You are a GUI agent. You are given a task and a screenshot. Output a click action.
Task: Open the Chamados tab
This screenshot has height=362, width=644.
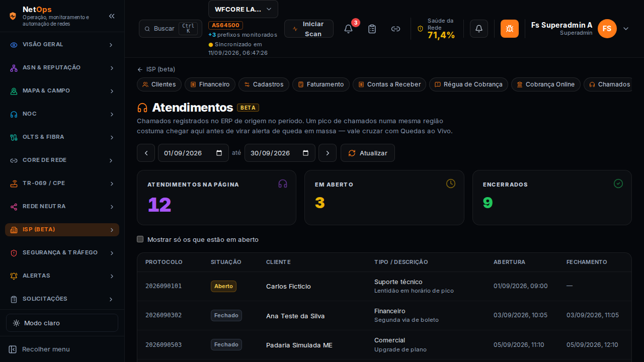point(608,84)
